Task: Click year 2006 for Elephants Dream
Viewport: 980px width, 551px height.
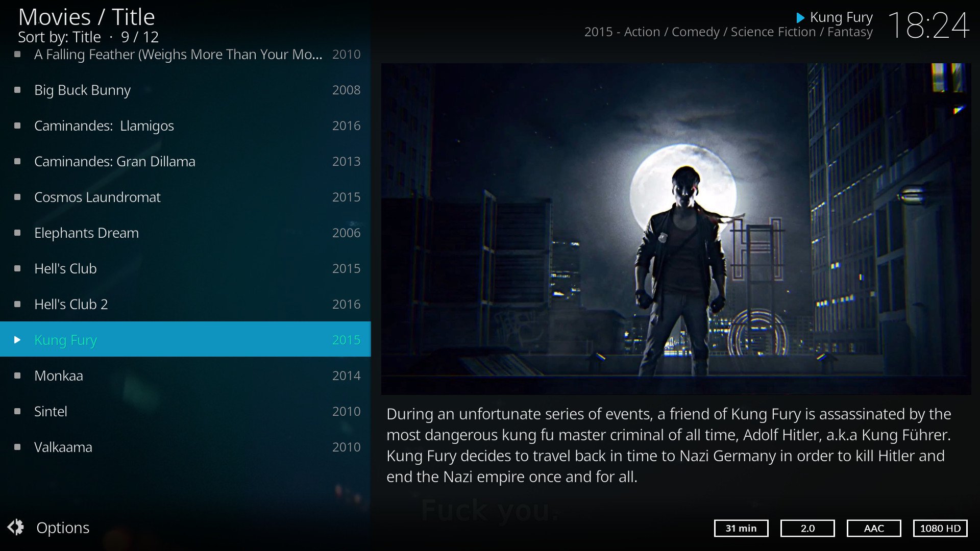Action: click(346, 233)
